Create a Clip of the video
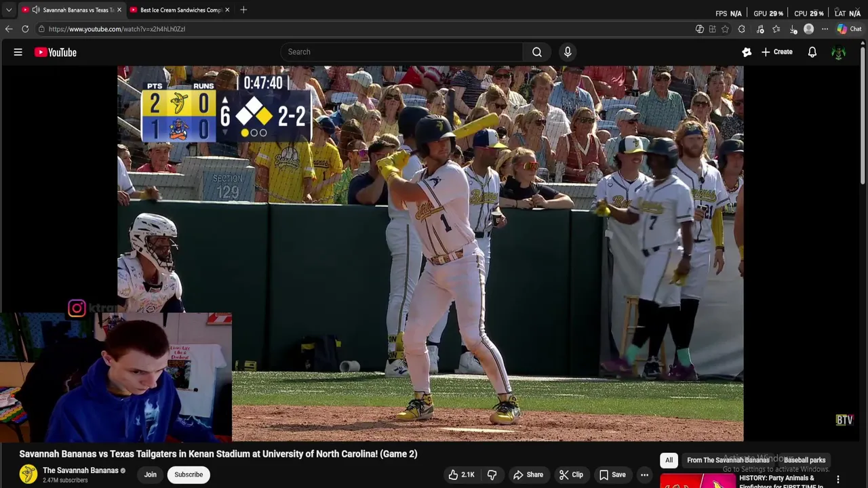This screenshot has height=488, width=868. pos(570,474)
